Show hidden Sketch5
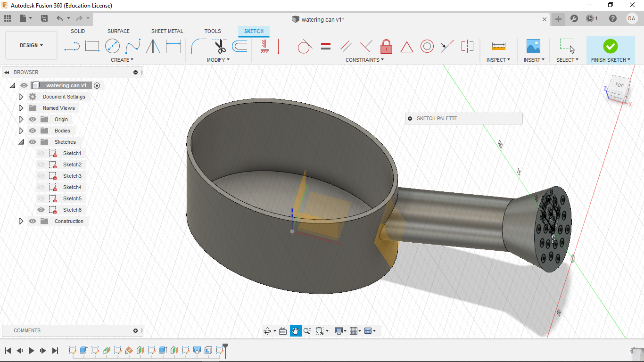Viewport: 644px width, 362px height. coord(41,198)
